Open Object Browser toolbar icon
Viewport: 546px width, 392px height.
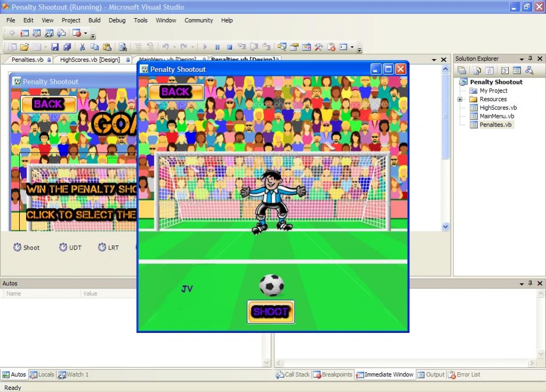click(x=306, y=47)
